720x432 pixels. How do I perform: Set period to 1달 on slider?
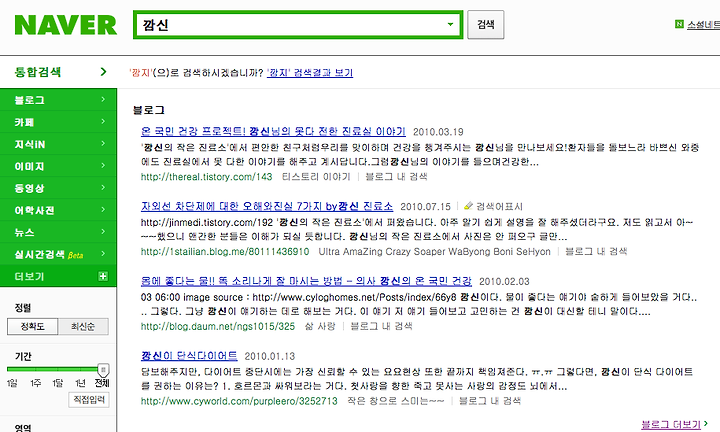[57, 383]
